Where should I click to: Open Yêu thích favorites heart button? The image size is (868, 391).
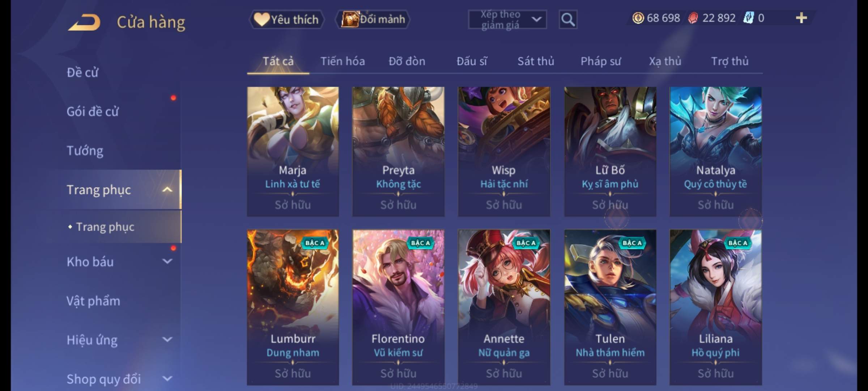(x=286, y=19)
